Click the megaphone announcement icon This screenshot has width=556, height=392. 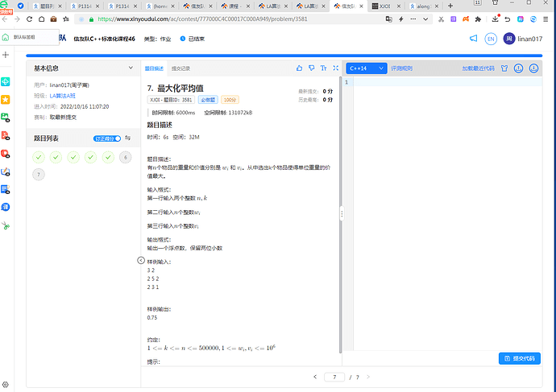pyautogui.click(x=473, y=39)
